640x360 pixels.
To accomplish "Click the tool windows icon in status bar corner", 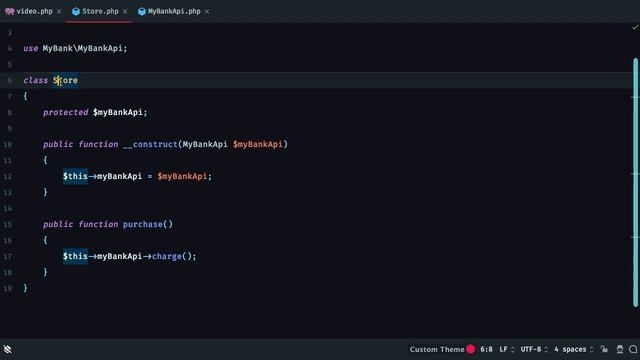I will (x=8, y=349).
